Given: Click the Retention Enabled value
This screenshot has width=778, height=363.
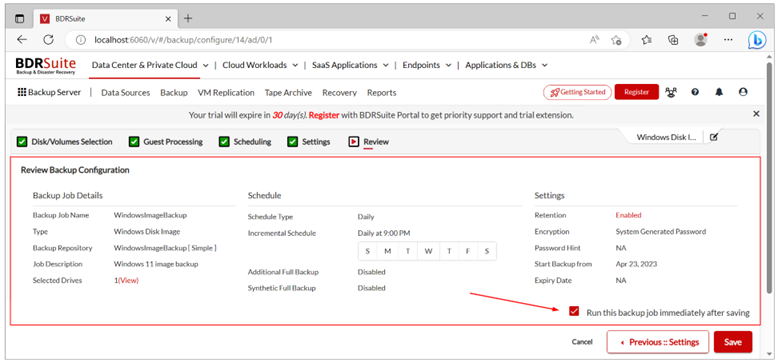Looking at the screenshot, I should click(628, 215).
